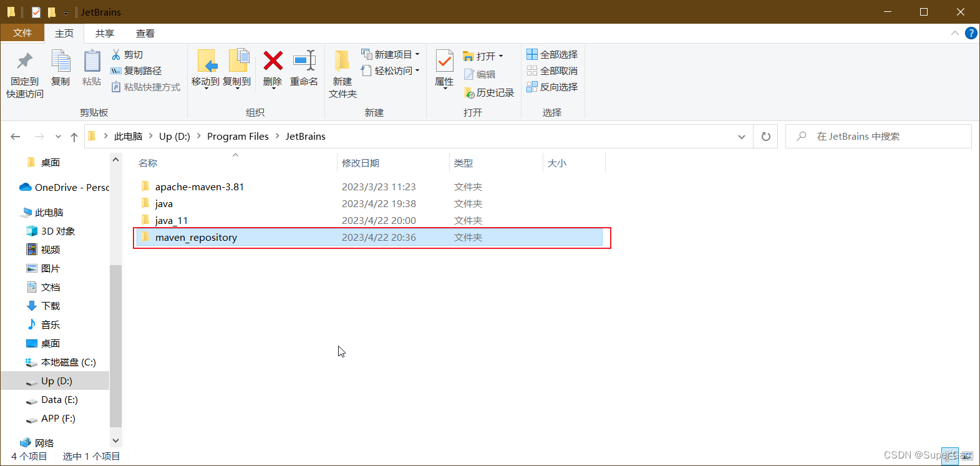
Task: Expand the chevron after Up (D:) in path
Action: tap(199, 136)
